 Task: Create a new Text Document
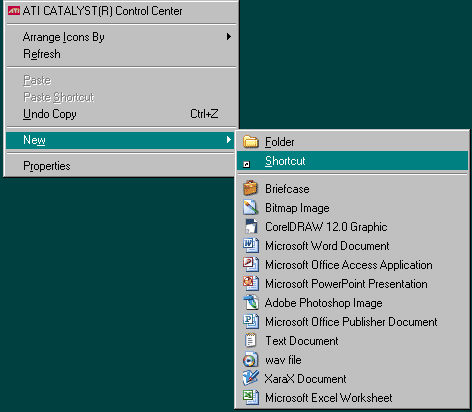[x=353, y=341]
